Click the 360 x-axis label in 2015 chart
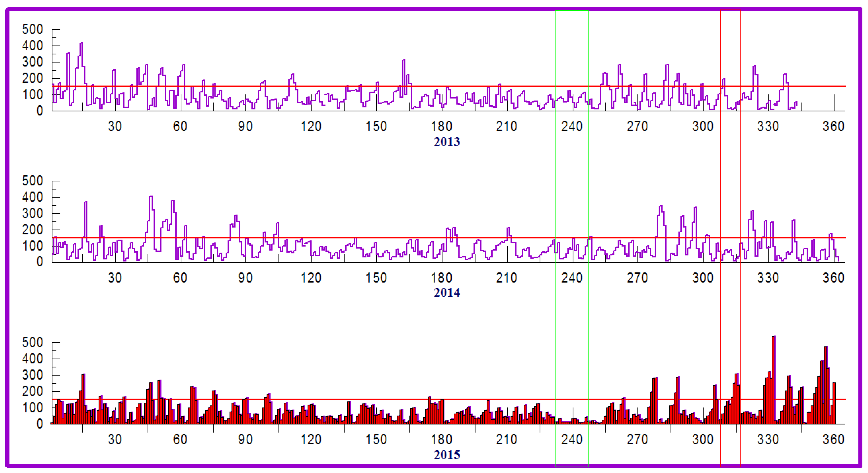Viewport: 868px width, 473px height. [x=833, y=439]
